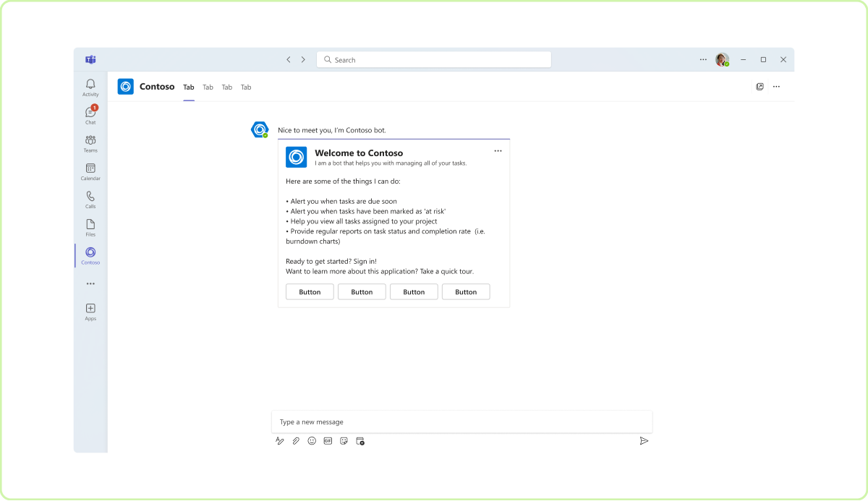The height and width of the screenshot is (501, 868).
Task: Open the more options ellipsis on the welcome card
Action: [498, 151]
